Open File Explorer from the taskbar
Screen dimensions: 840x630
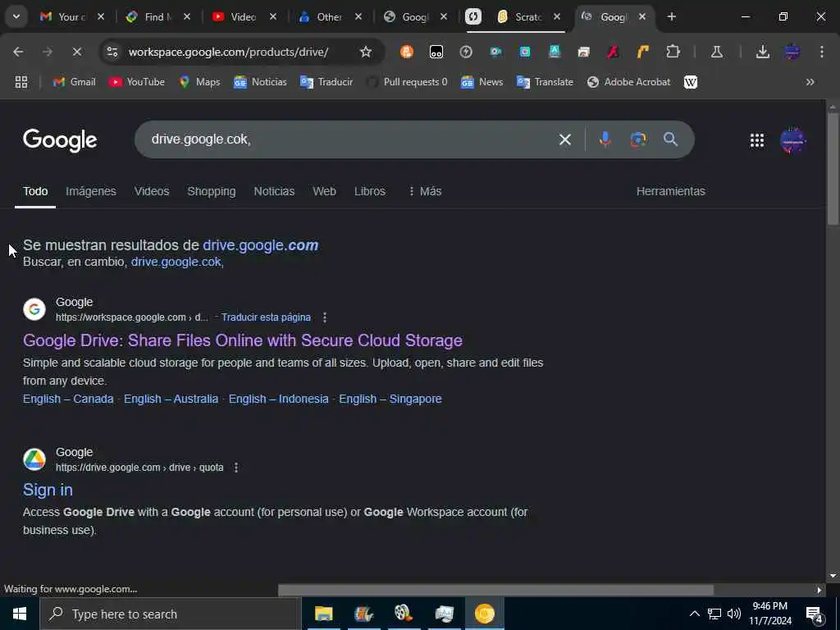coord(323,614)
